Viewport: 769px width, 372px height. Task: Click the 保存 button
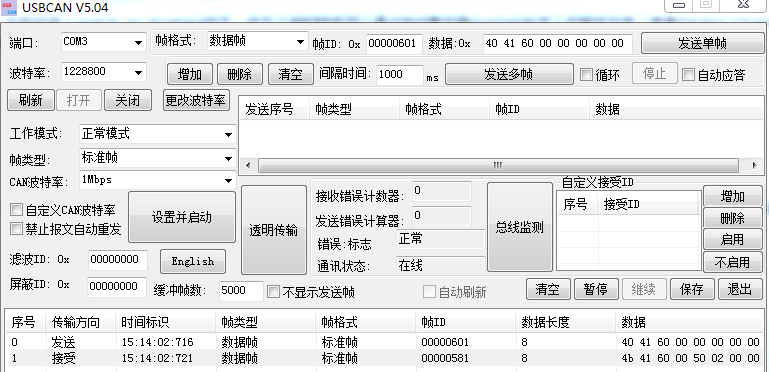click(692, 289)
